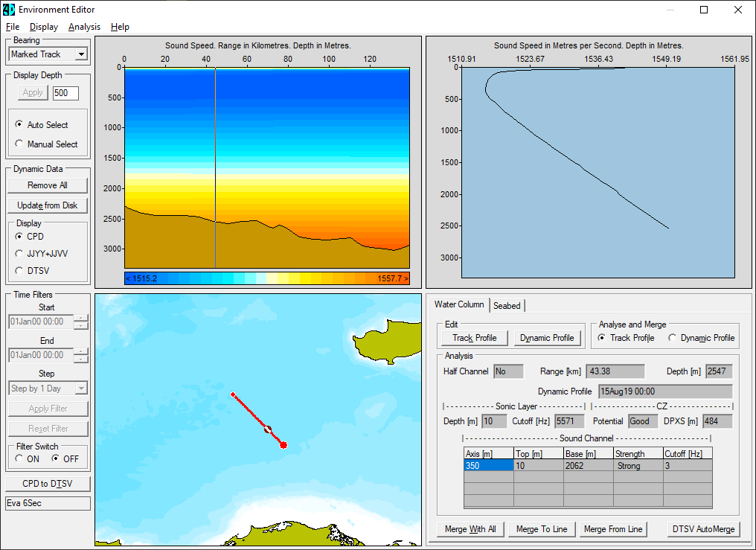The height and width of the screenshot is (550, 756).
Task: Select the Strength cell showing Strong
Action: pyautogui.click(x=638, y=466)
